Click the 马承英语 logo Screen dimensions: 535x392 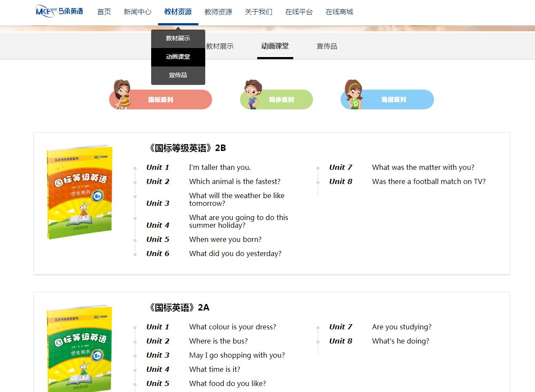[x=59, y=12]
